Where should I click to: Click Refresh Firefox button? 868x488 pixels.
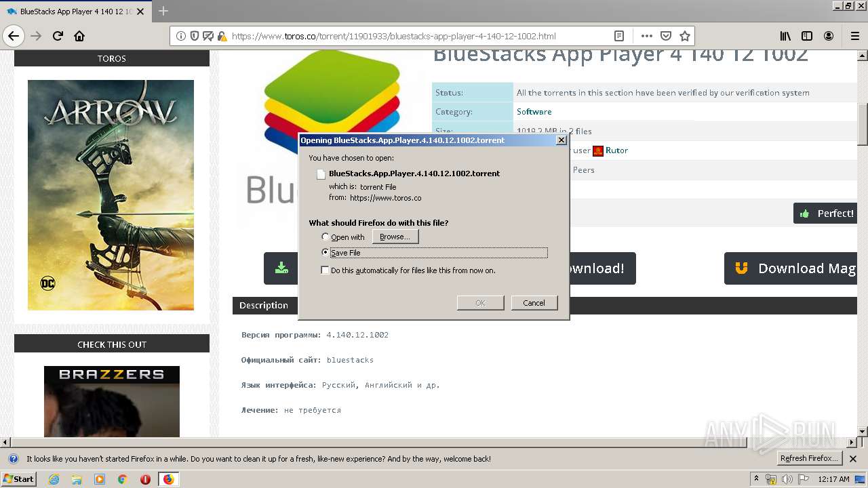point(809,458)
